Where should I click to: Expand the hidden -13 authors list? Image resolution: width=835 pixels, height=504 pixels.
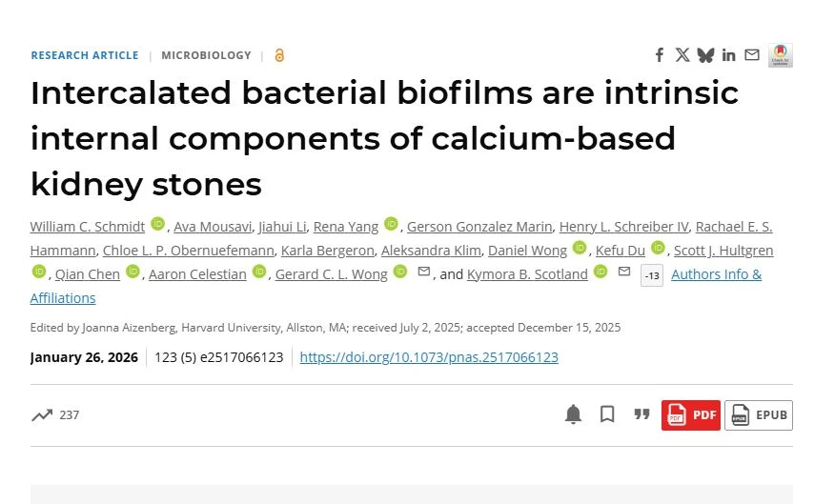pyautogui.click(x=652, y=276)
